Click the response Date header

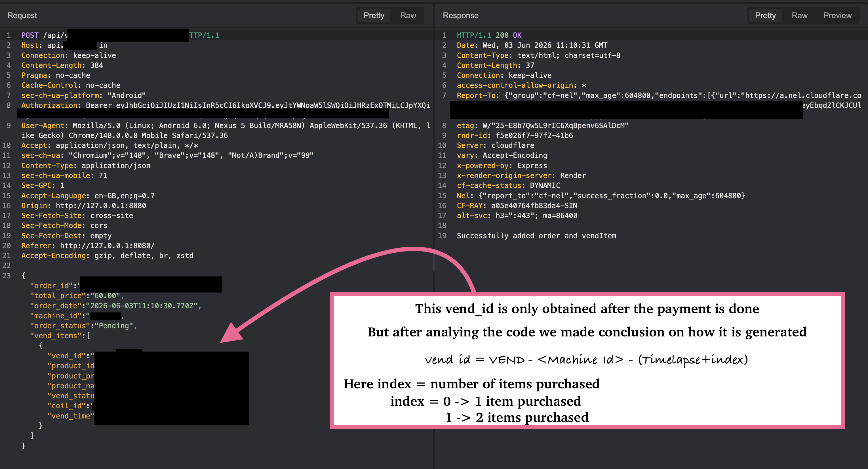(x=532, y=45)
